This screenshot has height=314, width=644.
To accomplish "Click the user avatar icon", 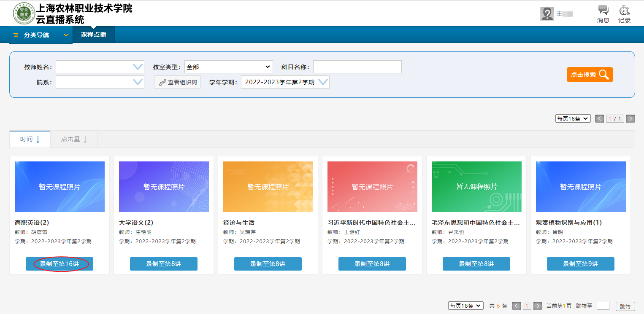I will click(x=547, y=13).
